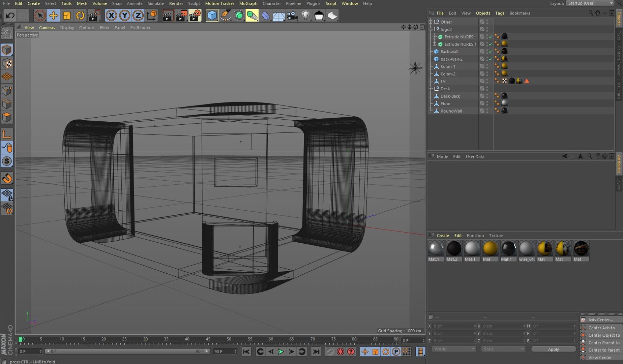Open the Layout dropdown
This screenshot has width=623, height=364.
pyautogui.click(x=590, y=3)
